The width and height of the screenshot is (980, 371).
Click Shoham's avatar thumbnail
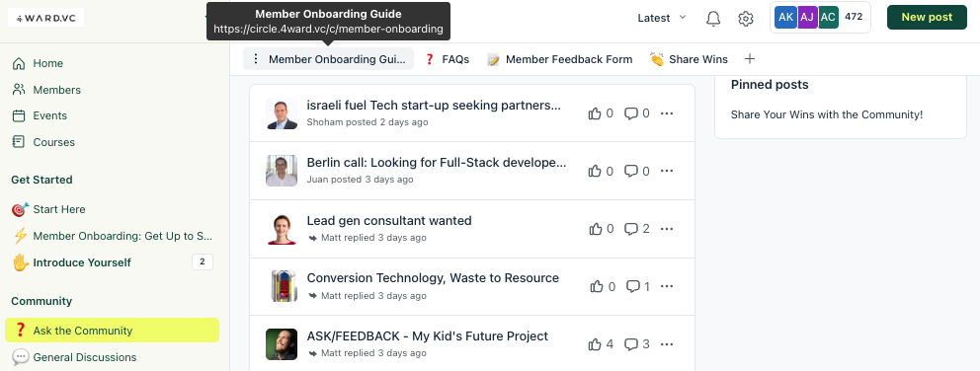[282, 113]
